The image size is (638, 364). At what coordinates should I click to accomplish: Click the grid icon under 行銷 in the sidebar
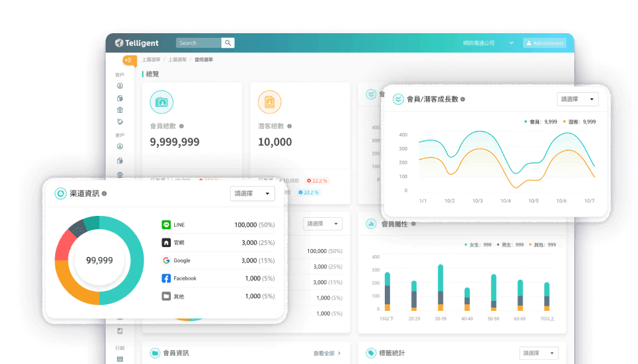coord(120,359)
